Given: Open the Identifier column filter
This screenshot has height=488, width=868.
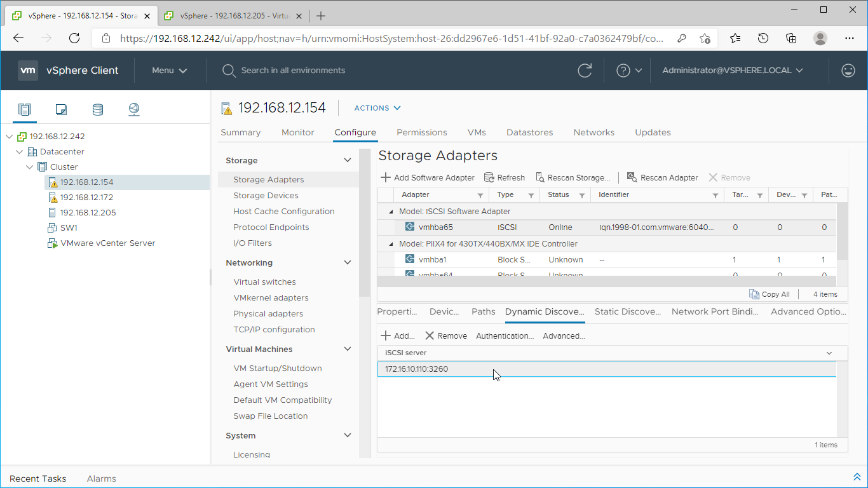Looking at the screenshot, I should 715,196.
